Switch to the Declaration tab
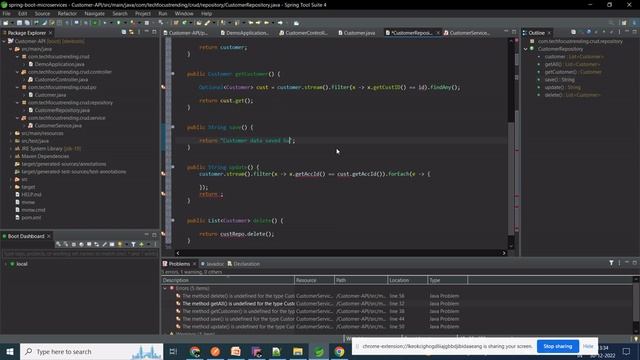640x360 pixels. tap(244, 264)
